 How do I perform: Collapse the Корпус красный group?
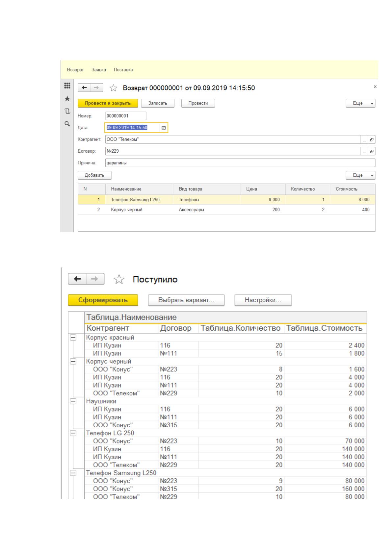pyautogui.click(x=73, y=338)
